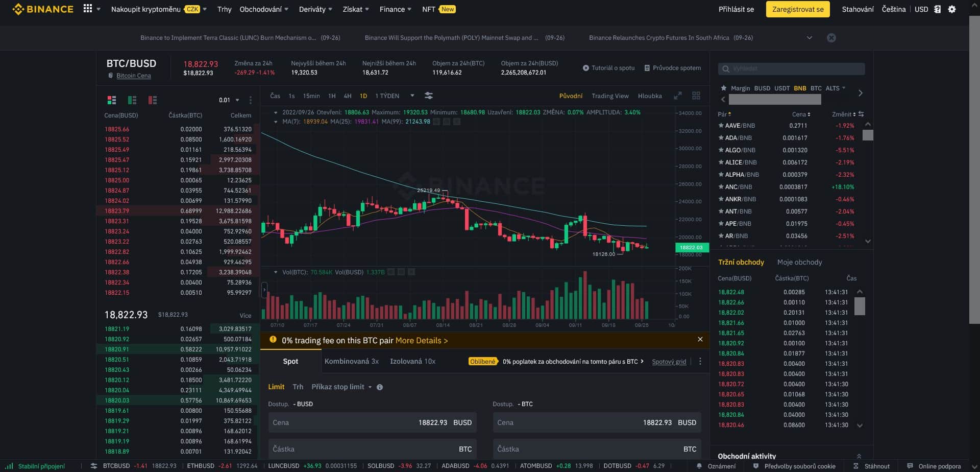980x472 pixels.
Task: Open More Details link on fee notice
Action: point(422,341)
